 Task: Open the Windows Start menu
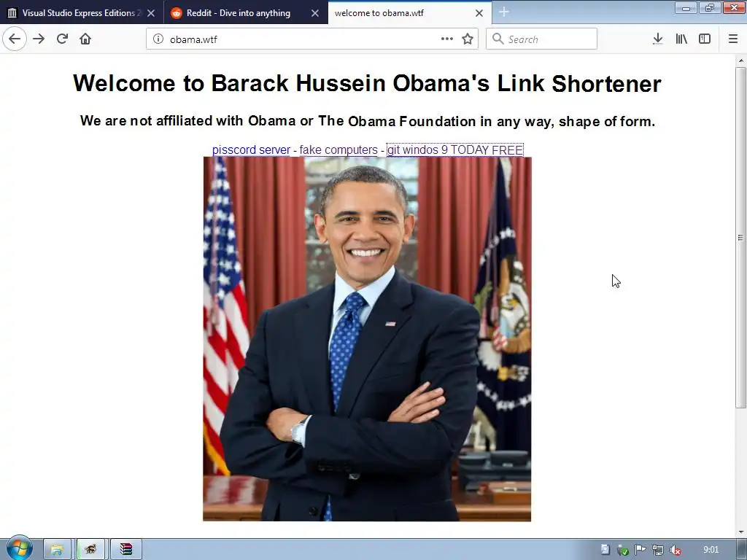click(19, 548)
